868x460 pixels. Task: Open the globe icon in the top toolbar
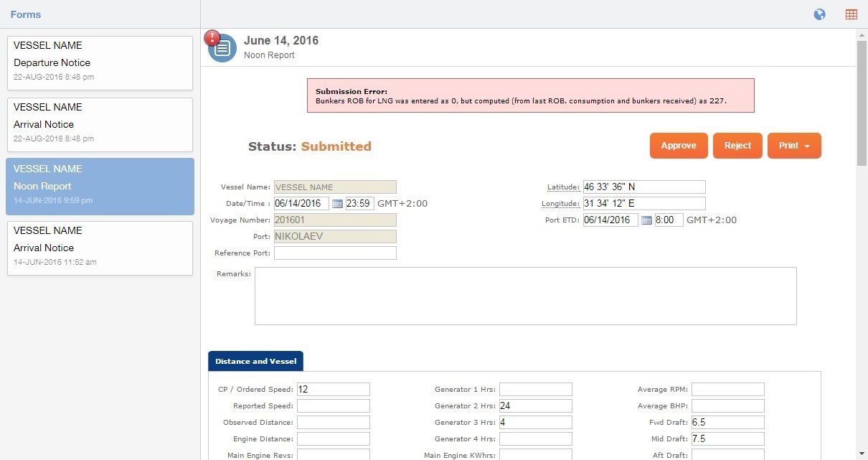pyautogui.click(x=819, y=14)
